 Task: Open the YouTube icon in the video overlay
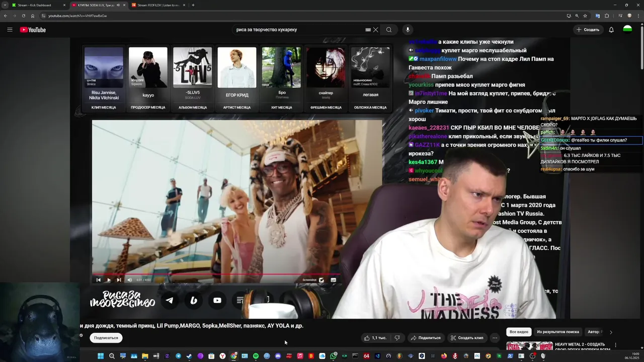[217, 300]
